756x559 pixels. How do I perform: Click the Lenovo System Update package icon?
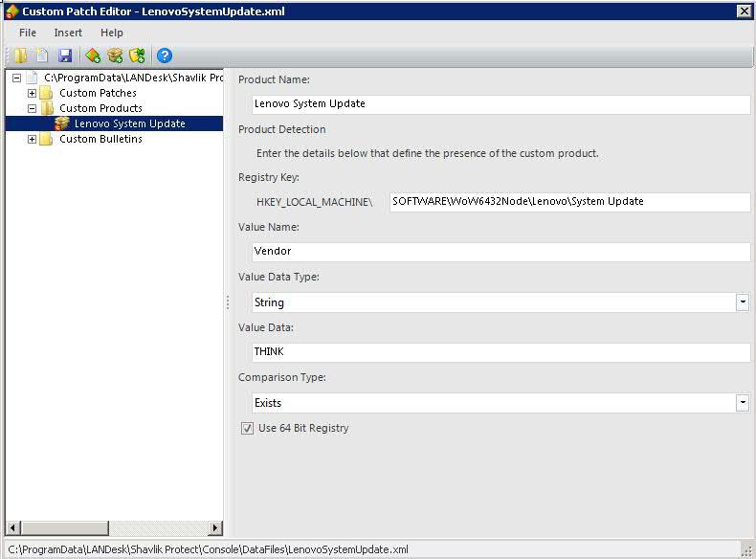[61, 123]
